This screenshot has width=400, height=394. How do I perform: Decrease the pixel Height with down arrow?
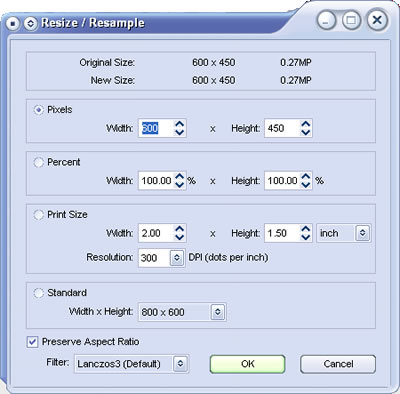pyautogui.click(x=306, y=132)
